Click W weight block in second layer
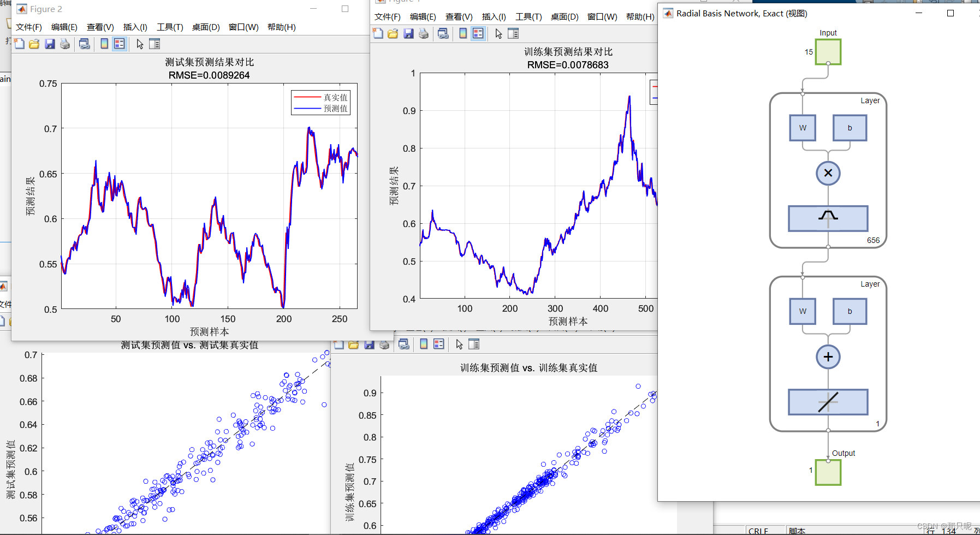This screenshot has height=535, width=980. (x=803, y=311)
